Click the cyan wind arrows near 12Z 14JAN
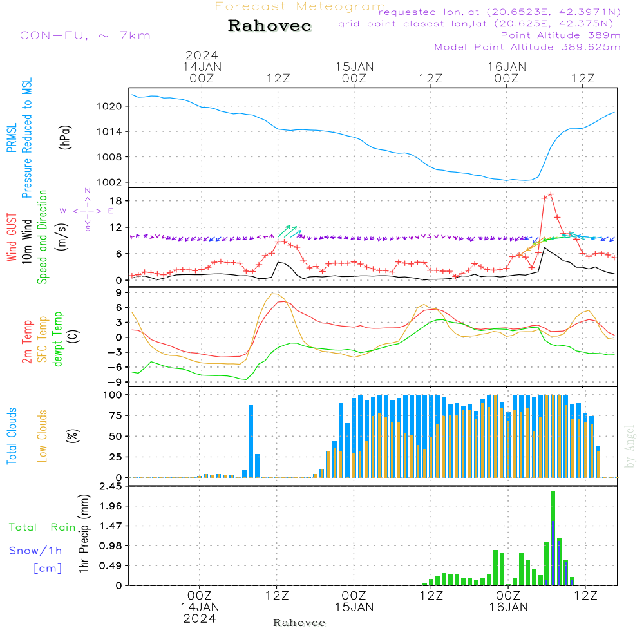The width and height of the screenshot is (644, 644). (290, 231)
